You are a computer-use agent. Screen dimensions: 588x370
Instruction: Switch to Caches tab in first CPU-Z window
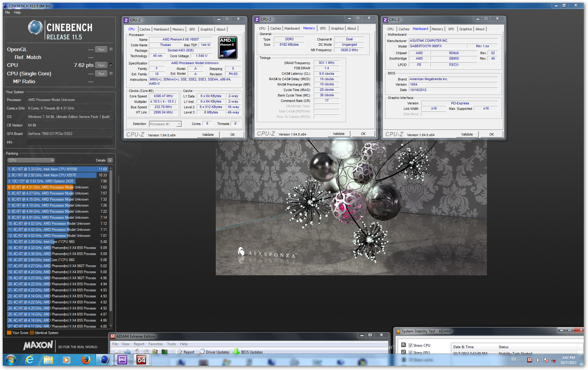(x=145, y=29)
